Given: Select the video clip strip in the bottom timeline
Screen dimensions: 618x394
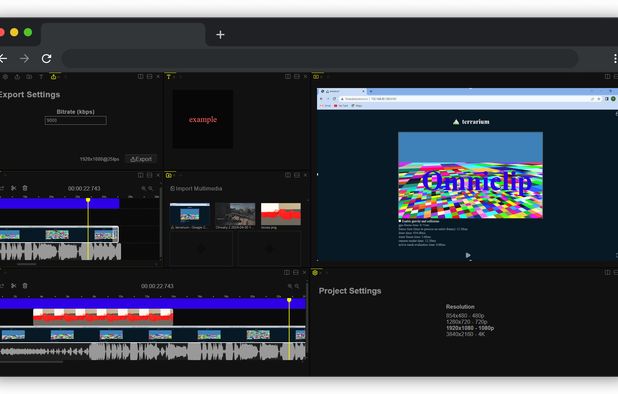Looking at the screenshot, I should [x=153, y=335].
